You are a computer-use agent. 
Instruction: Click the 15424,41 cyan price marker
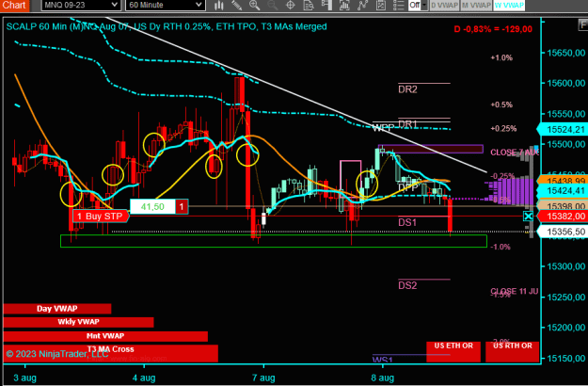click(x=564, y=191)
